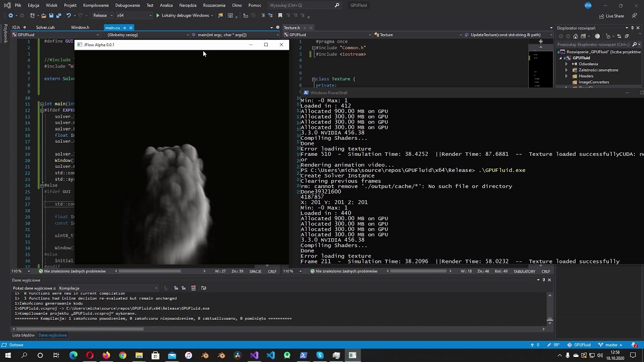
Task: Maximize the JFlow Alpha 0.0.1 window
Action: (x=266, y=45)
